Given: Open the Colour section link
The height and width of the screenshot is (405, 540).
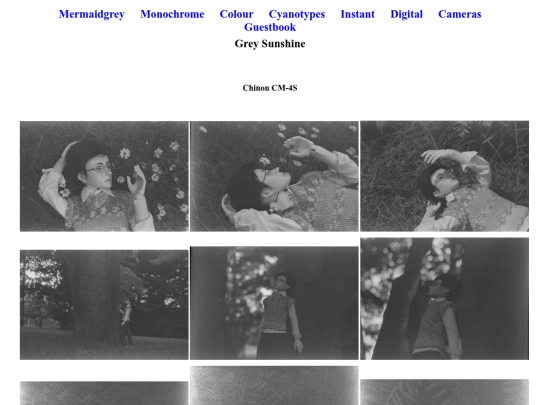Looking at the screenshot, I should coord(236,14).
